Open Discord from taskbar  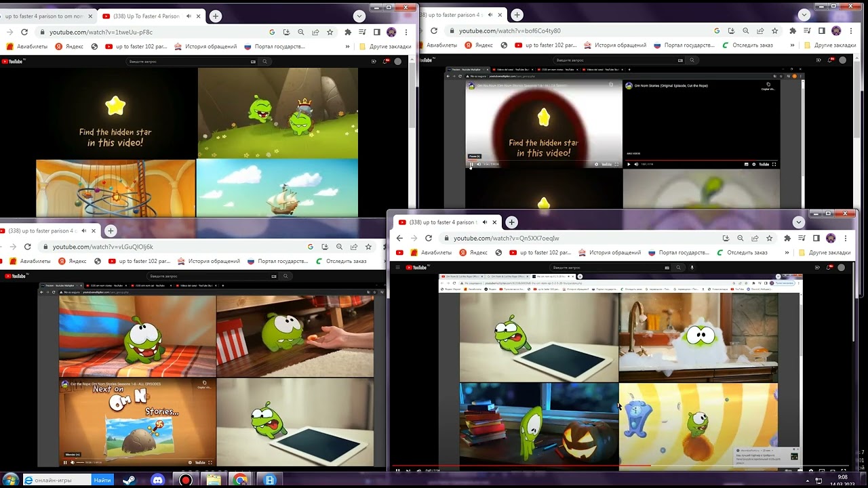(x=157, y=480)
